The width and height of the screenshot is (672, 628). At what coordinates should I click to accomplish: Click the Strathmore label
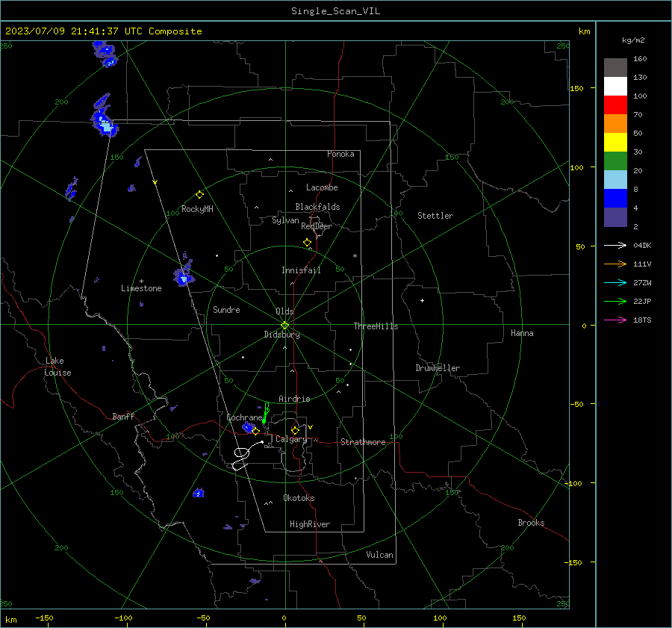tap(363, 442)
